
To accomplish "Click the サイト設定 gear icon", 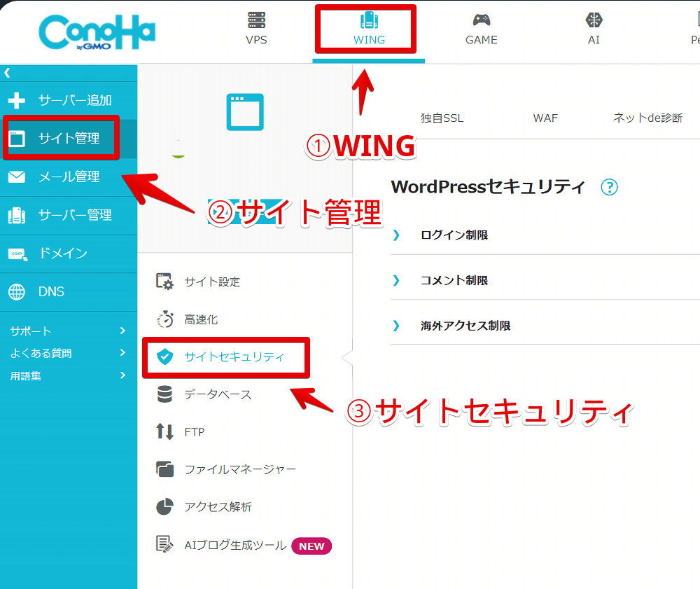I will [x=164, y=282].
